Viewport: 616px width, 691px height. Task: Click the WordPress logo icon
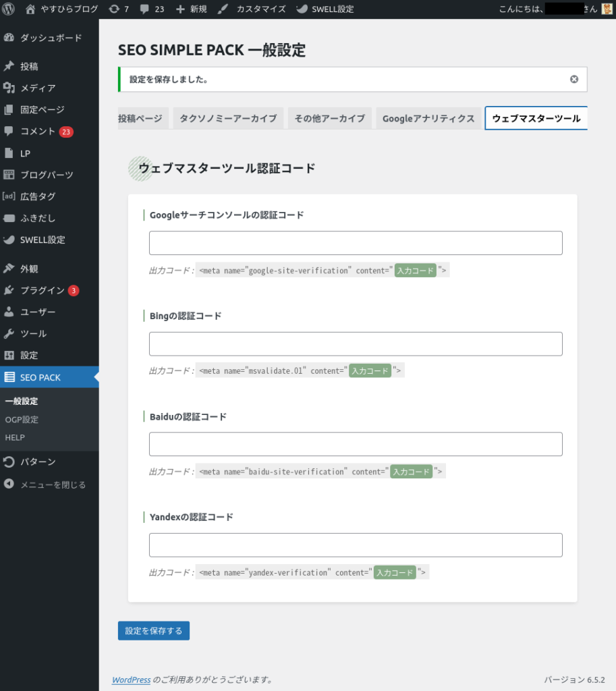coord(9,9)
